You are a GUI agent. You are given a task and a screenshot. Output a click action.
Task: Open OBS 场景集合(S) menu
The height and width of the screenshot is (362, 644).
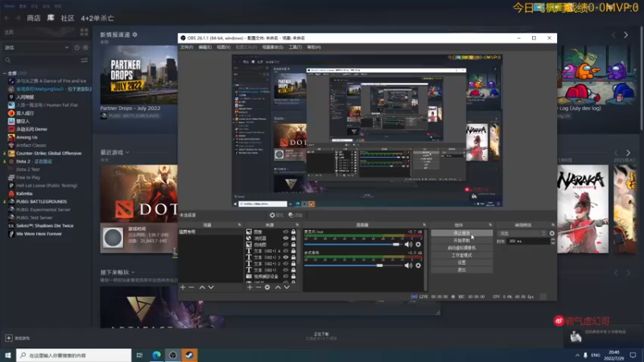[273, 47]
